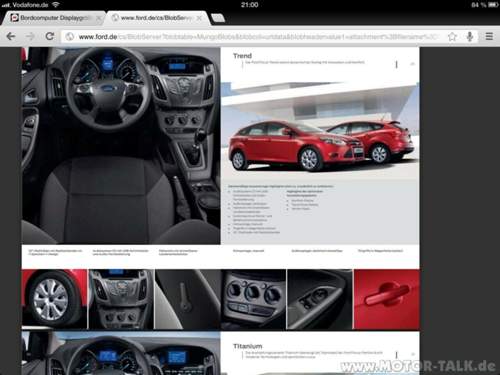500x375 pixels.
Task: Open a new tab with the blank tab button
Action: pos(218,18)
